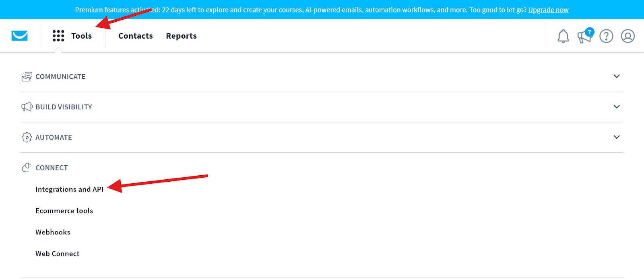Open the notifications bell icon
644x279 pixels.
(x=563, y=36)
